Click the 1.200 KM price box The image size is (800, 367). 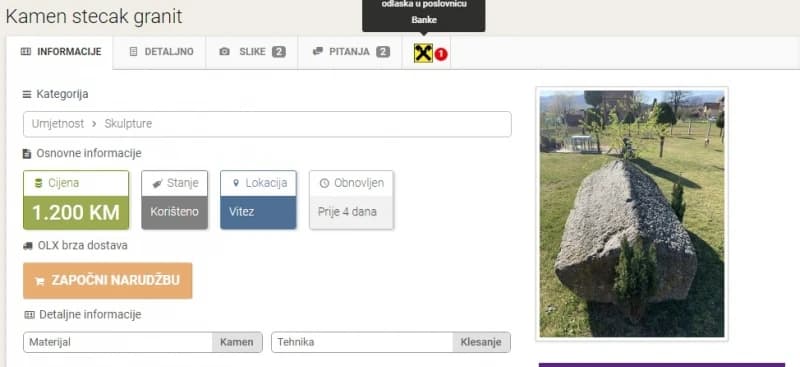[x=76, y=200]
